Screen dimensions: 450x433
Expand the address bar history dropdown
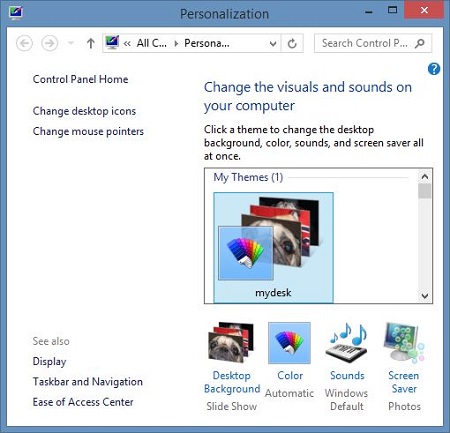273,44
